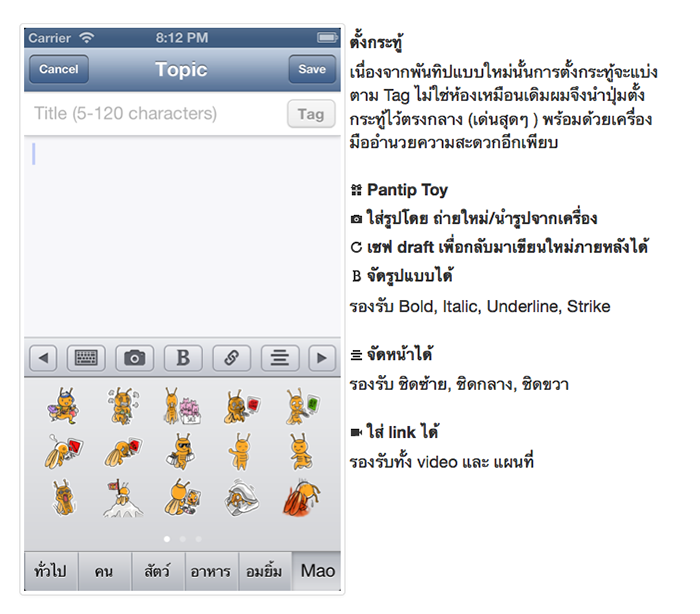
Task: Insert a link using chain icon
Action: pyautogui.click(x=231, y=358)
